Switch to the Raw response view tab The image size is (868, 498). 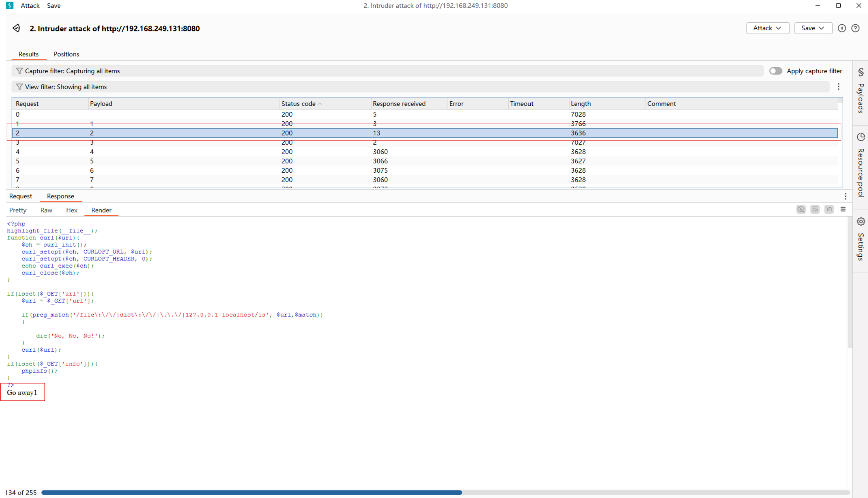pos(46,210)
